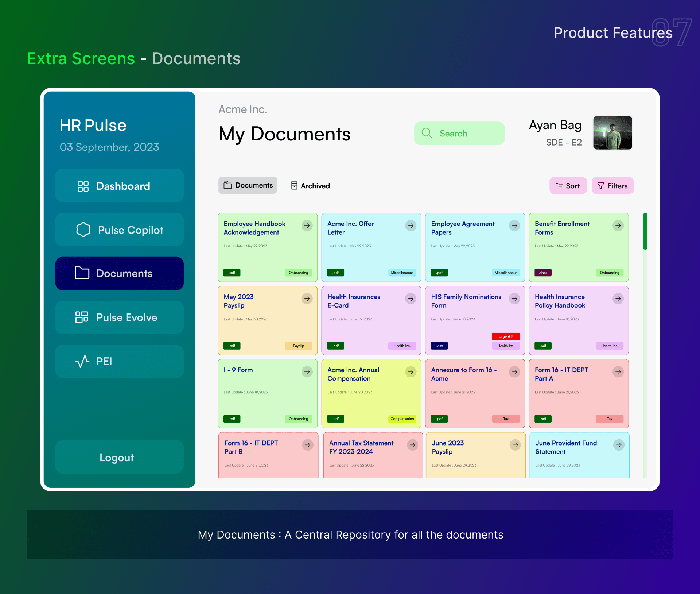Click Ayan Bag profile photo
The width and height of the screenshot is (700, 594).
[x=612, y=133]
